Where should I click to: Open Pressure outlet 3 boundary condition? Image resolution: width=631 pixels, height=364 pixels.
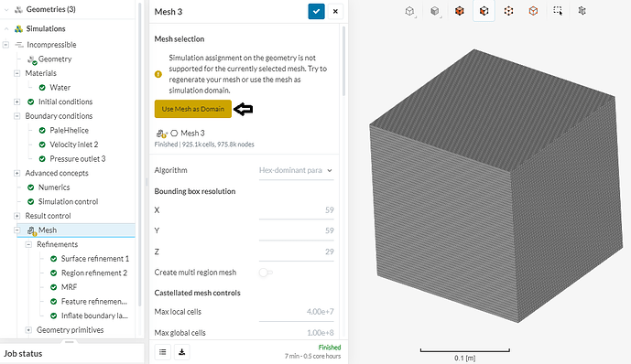[x=77, y=159]
